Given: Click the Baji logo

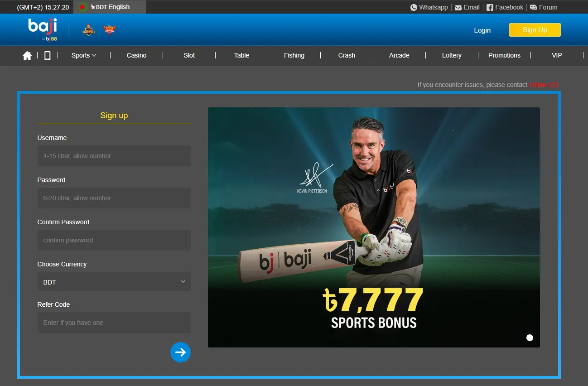Looking at the screenshot, I should [x=43, y=30].
